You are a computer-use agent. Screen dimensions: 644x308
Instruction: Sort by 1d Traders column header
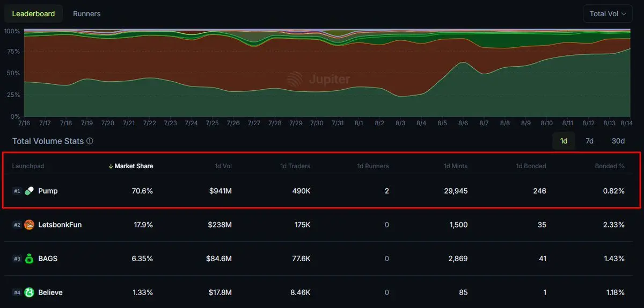[295, 166]
